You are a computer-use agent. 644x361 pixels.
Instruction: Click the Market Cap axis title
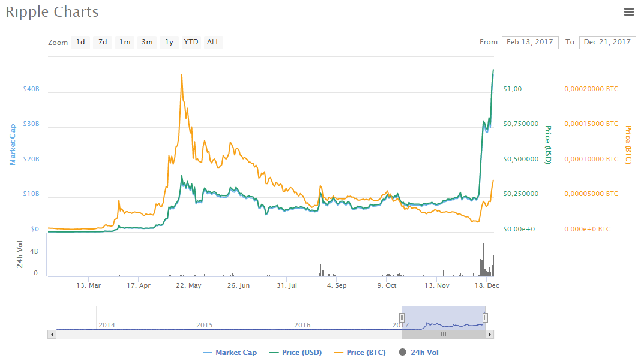pyautogui.click(x=13, y=145)
